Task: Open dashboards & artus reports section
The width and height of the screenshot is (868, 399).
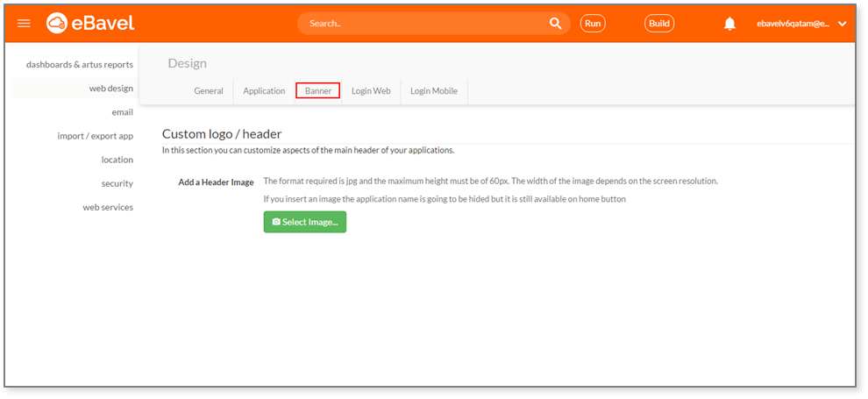Action: (x=80, y=65)
